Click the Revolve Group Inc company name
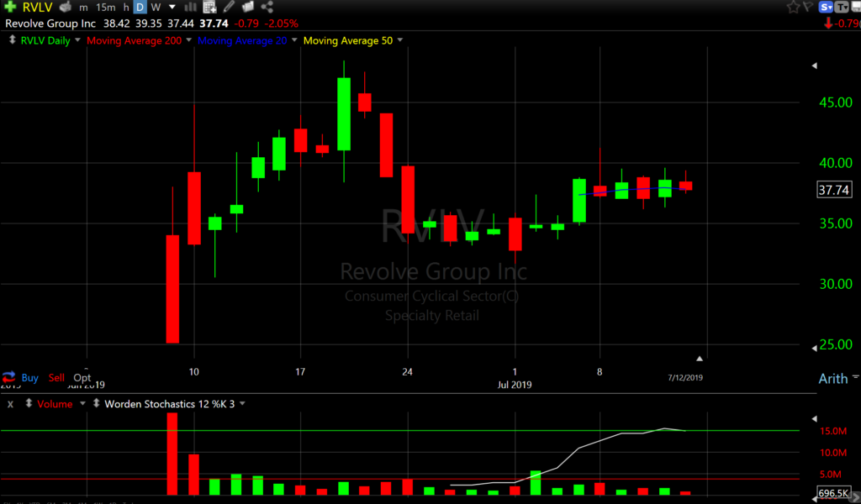Image resolution: width=861 pixels, height=504 pixels. 50,24
